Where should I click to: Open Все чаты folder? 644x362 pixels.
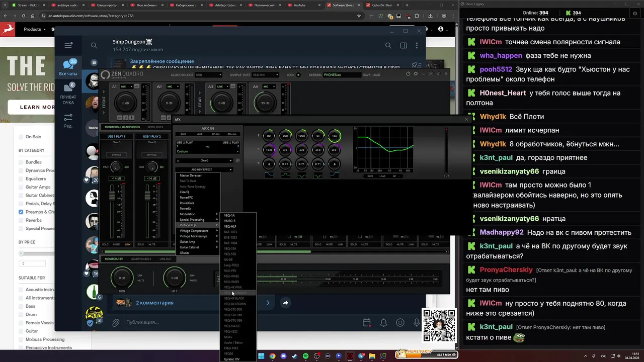[68, 67]
